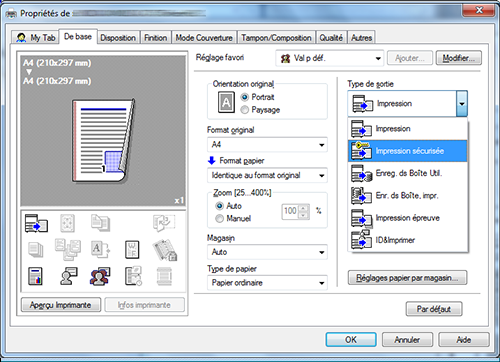500x362 pixels.
Task: Switch to the De base tab
Action: pyautogui.click(x=78, y=36)
